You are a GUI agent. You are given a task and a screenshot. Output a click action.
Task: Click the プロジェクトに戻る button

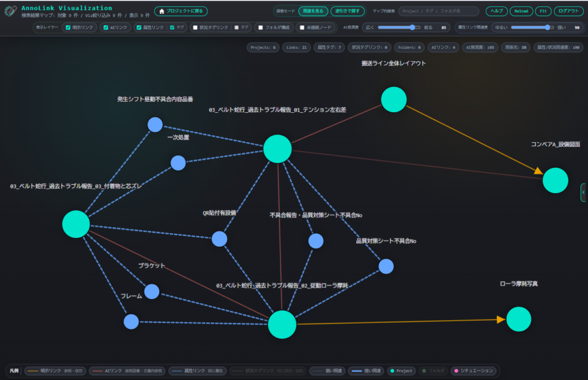(x=181, y=11)
